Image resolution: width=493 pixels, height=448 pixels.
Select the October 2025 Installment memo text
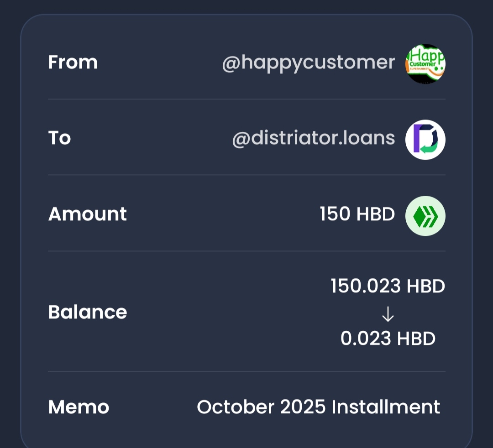[x=318, y=406]
